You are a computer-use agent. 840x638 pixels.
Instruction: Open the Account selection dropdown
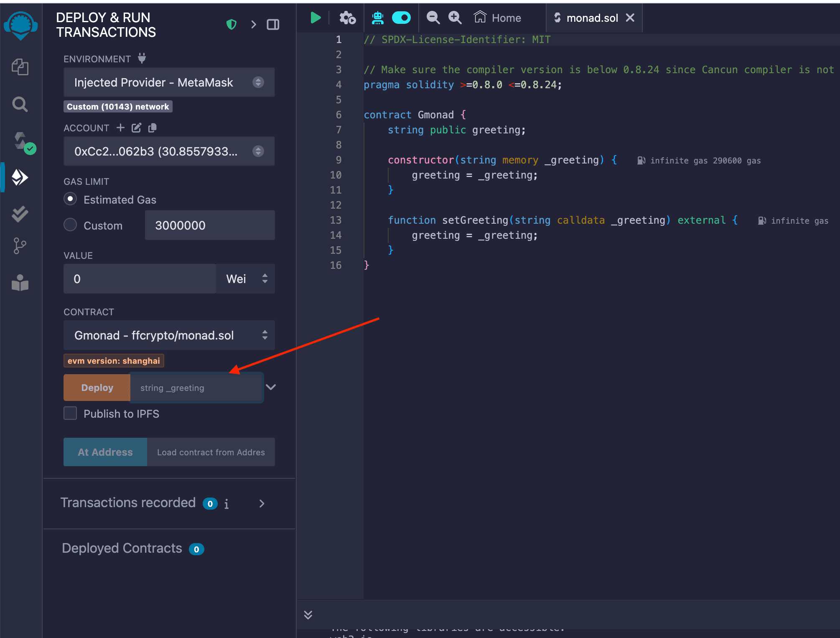169,151
